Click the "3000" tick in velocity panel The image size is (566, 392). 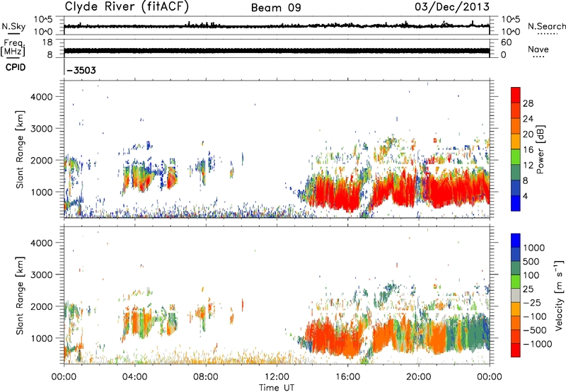[x=42, y=275]
